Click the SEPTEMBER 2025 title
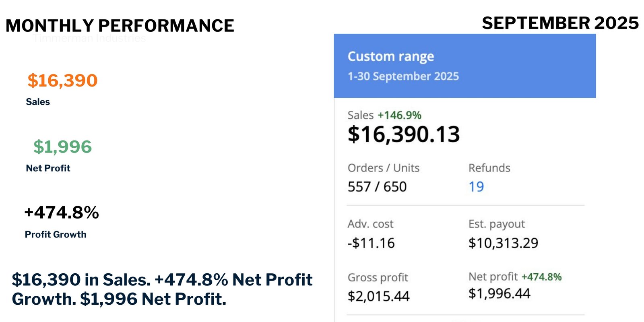This screenshot has height=322, width=644. tap(560, 23)
